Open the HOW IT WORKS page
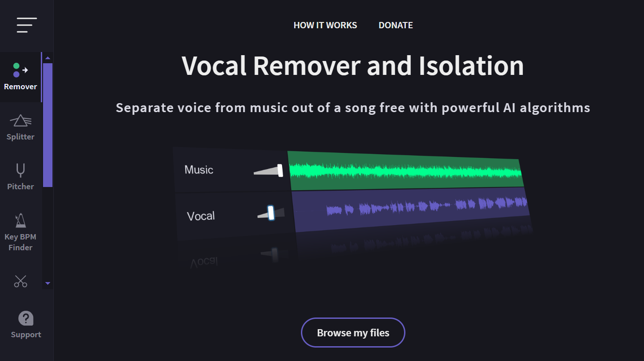The image size is (644, 361). [x=325, y=25]
